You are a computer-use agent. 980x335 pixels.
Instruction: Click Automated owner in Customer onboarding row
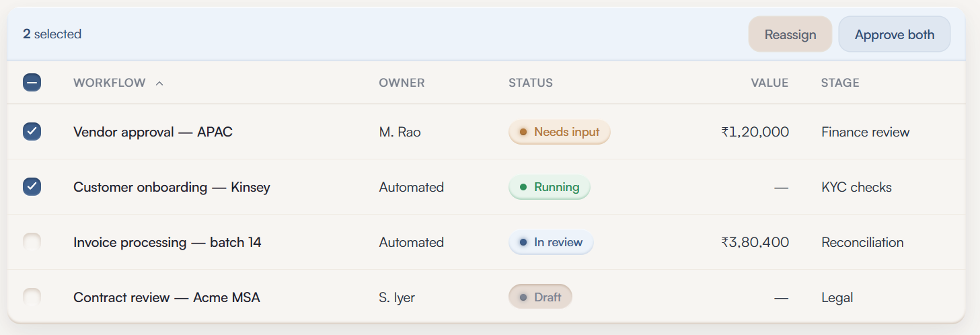click(412, 187)
